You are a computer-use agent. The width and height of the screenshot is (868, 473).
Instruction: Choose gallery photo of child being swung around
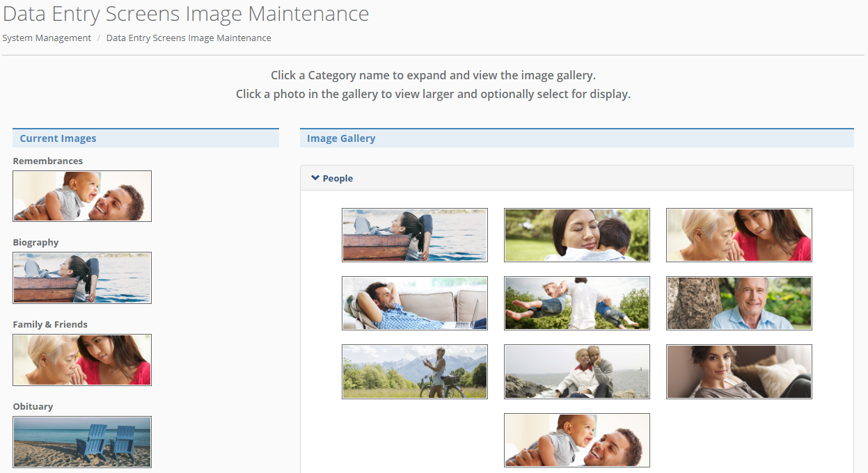pos(577,303)
